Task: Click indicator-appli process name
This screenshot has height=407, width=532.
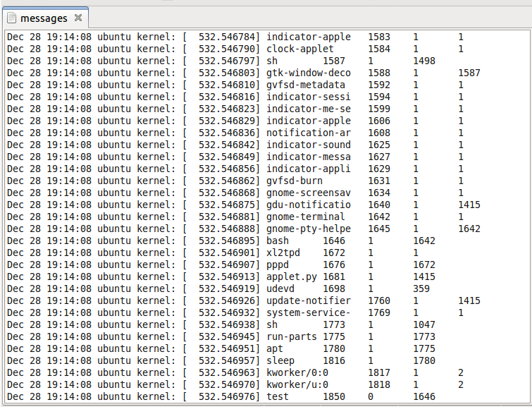Action: pyautogui.click(x=309, y=169)
